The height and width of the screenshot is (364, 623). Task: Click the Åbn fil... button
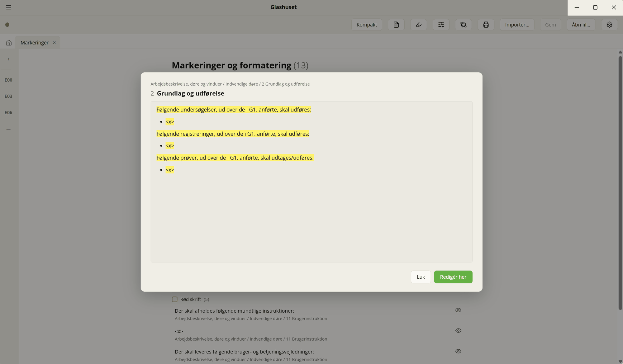click(581, 25)
